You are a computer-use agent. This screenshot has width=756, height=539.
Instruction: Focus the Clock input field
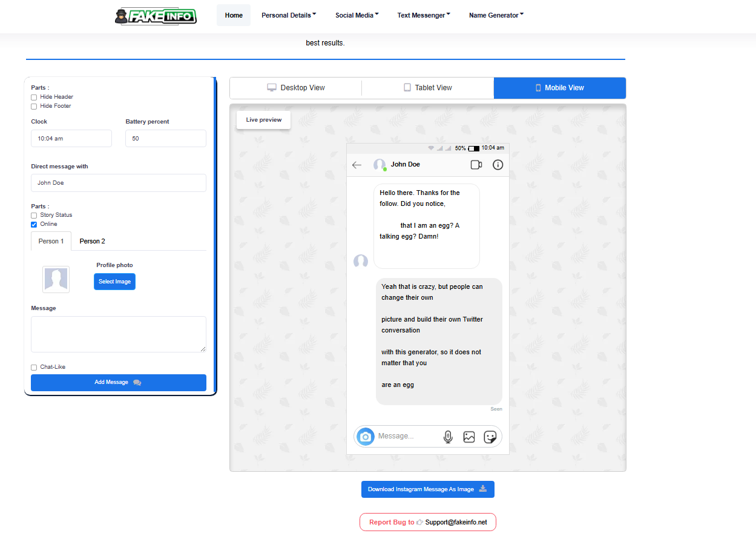[71, 138]
